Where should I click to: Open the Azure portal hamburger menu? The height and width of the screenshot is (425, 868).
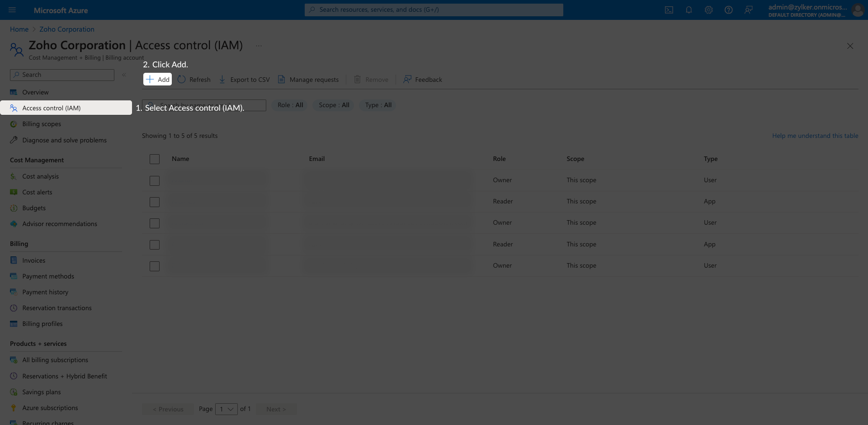12,10
